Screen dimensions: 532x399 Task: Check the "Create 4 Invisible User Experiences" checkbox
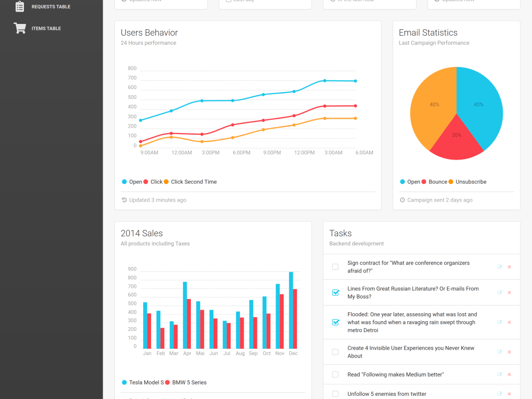[335, 352]
